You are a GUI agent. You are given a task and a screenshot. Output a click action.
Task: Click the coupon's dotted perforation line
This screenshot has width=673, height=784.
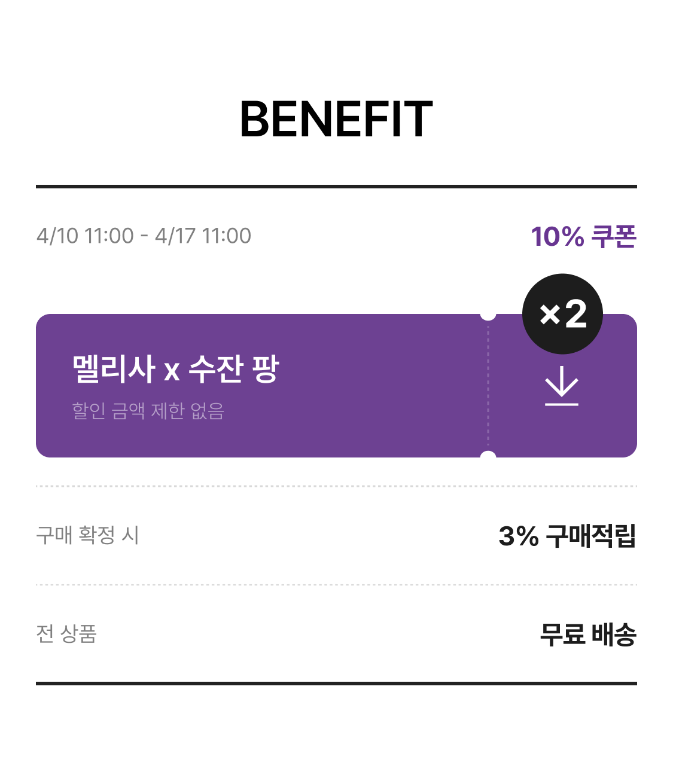tap(488, 386)
